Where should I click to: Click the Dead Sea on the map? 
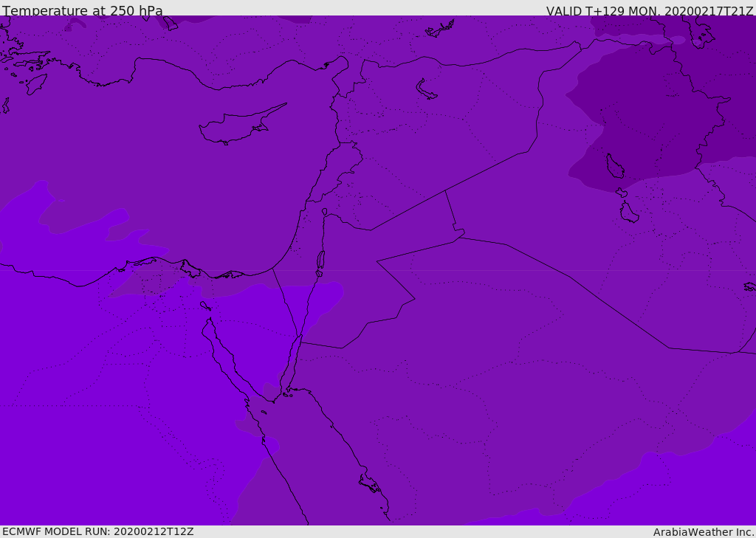[x=320, y=260]
